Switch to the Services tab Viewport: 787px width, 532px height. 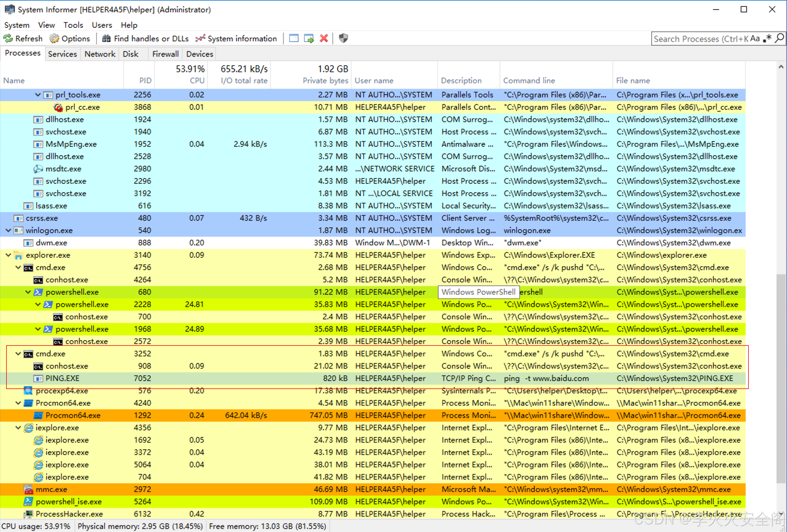(x=62, y=54)
